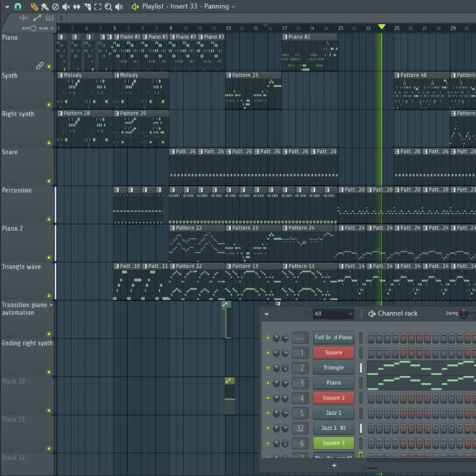The image size is (476, 476).
Task: Open Pattern 25 clip menu on Synth track
Action: [x=229, y=75]
